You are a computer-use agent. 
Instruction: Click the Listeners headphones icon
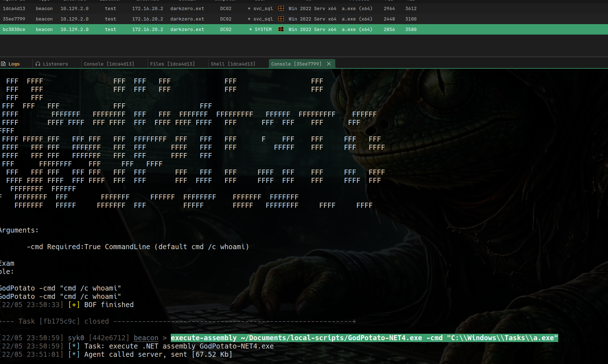pyautogui.click(x=38, y=64)
